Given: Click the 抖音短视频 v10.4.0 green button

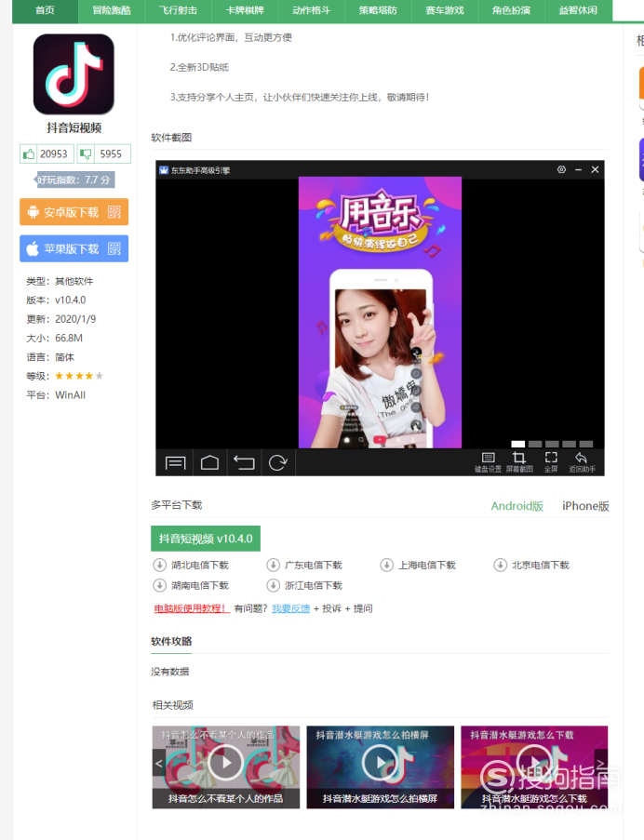Looking at the screenshot, I should (x=206, y=539).
